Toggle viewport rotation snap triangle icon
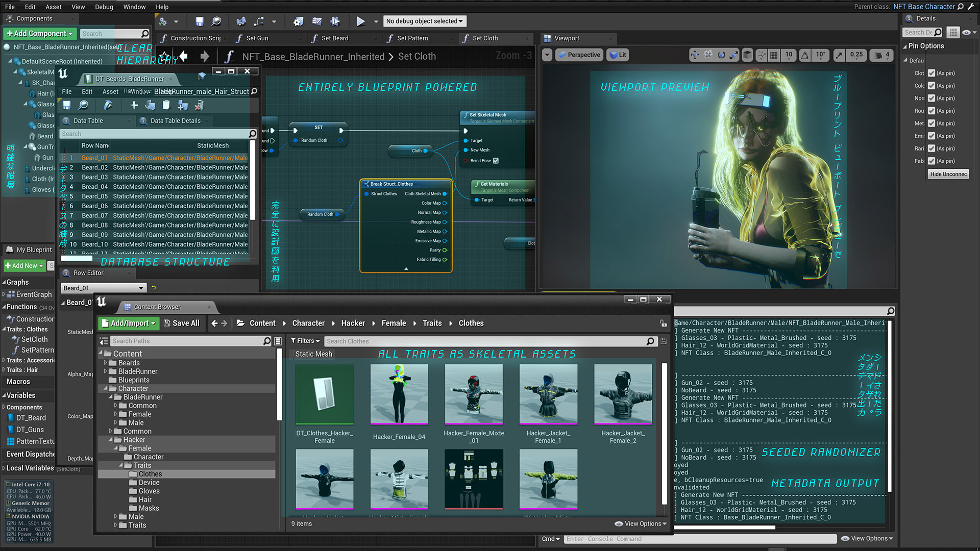 pyautogui.click(x=804, y=55)
